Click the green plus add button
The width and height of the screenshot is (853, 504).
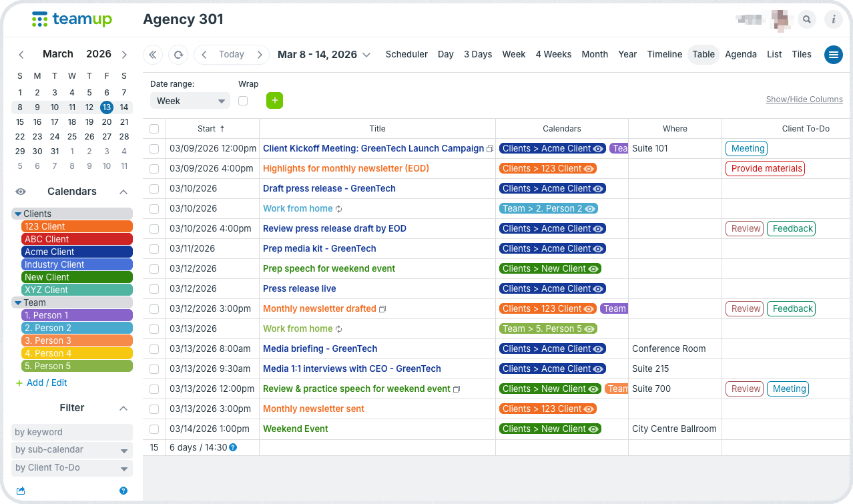tap(274, 101)
